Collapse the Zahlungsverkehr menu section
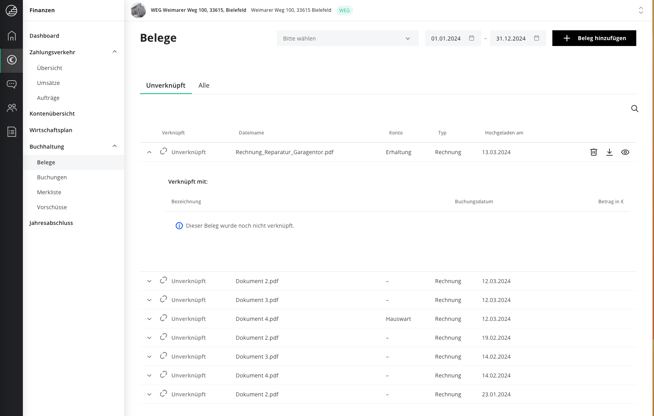 point(114,52)
